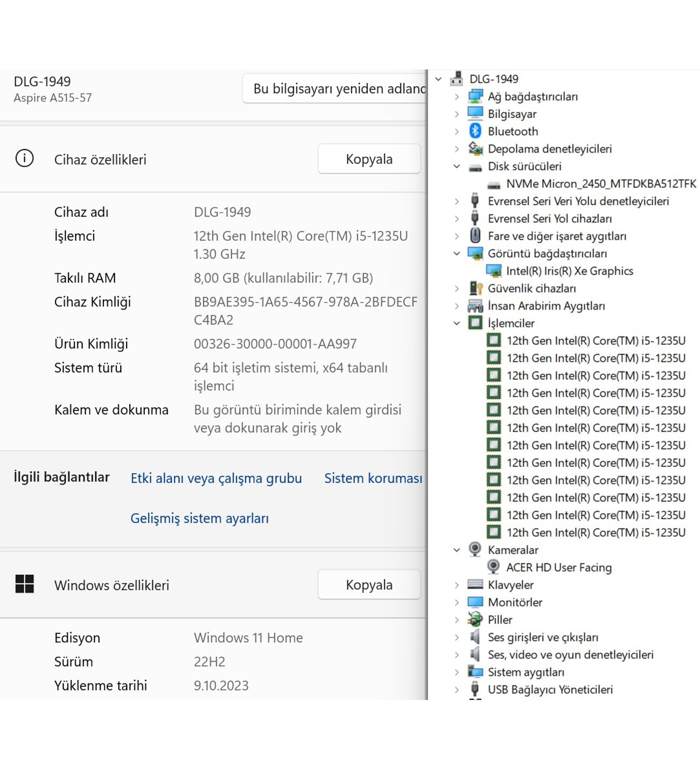The height and width of the screenshot is (770, 700).
Task: Collapse the DLG-1949 root node
Action: point(438,79)
